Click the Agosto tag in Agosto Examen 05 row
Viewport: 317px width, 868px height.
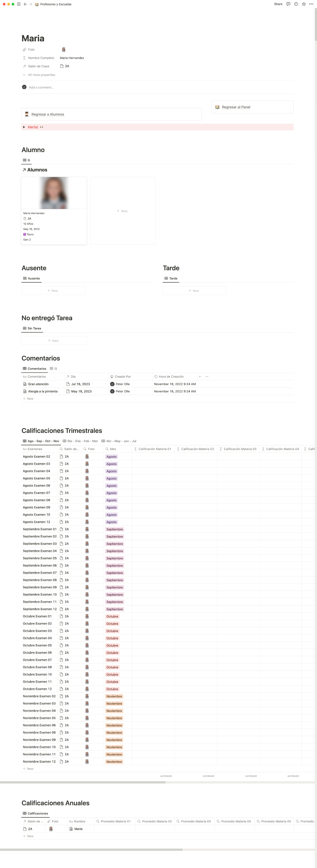pos(112,479)
